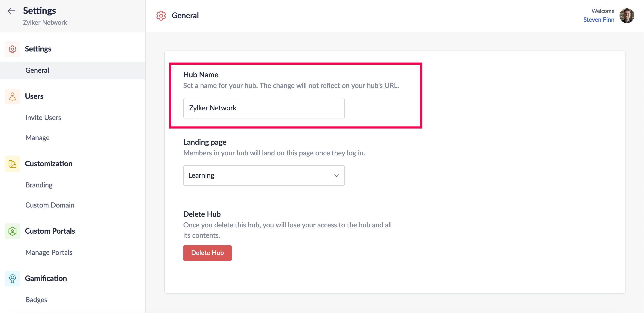Click the Custom Portals shield icon
Image resolution: width=644 pixels, height=313 pixels.
pyautogui.click(x=12, y=231)
